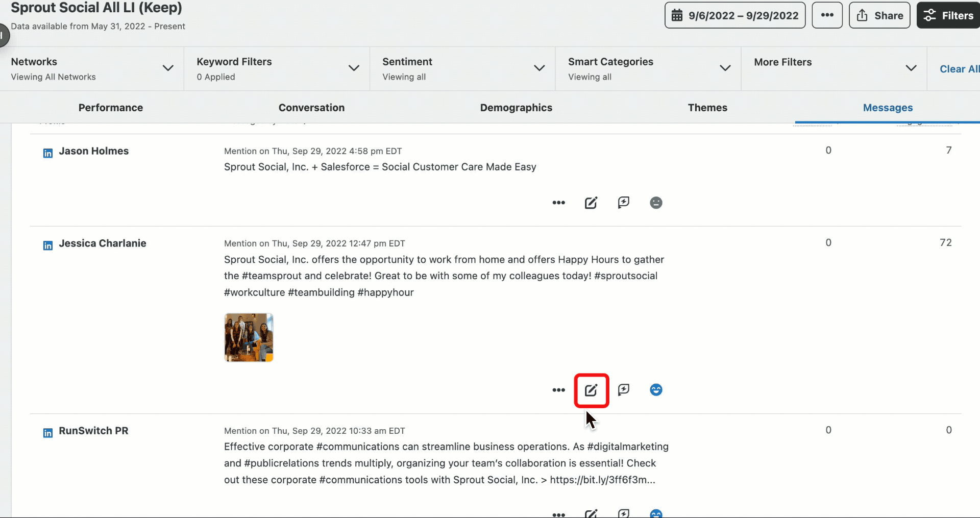980x518 pixels.
Task: Switch to the Performance tab
Action: point(111,108)
